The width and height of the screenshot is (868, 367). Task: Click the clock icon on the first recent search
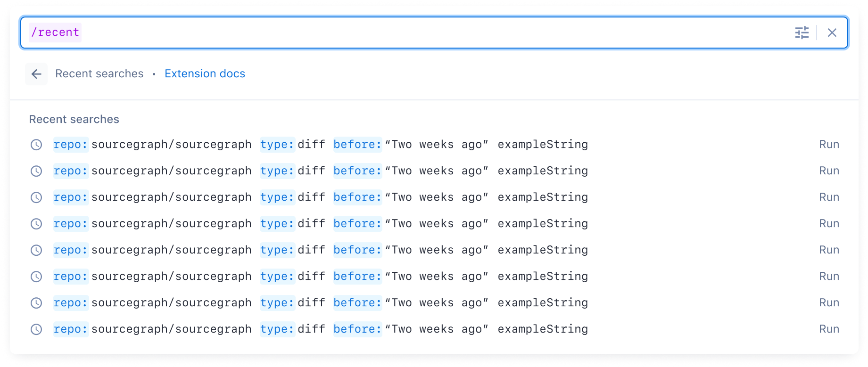[x=36, y=145]
